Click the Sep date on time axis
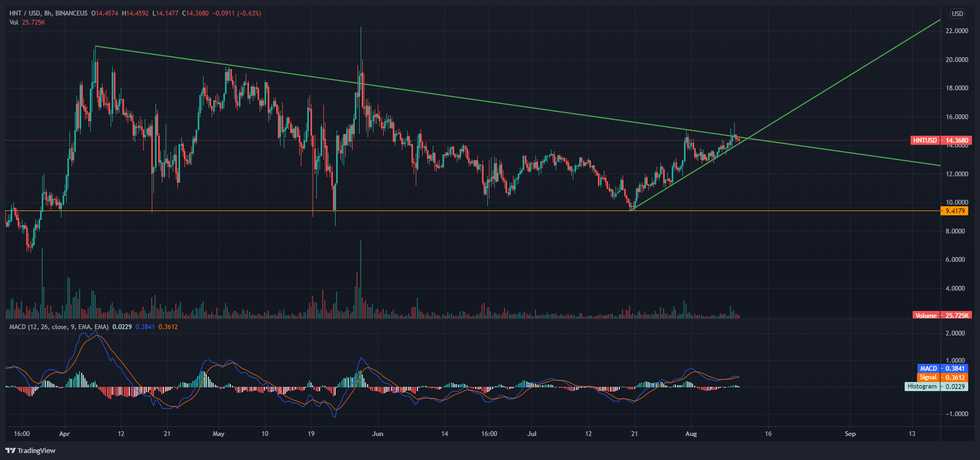The width and height of the screenshot is (980, 460). tap(850, 434)
